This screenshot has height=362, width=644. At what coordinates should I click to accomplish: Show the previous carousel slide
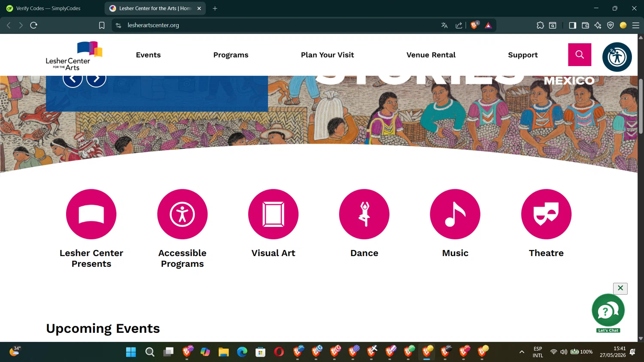click(x=73, y=78)
